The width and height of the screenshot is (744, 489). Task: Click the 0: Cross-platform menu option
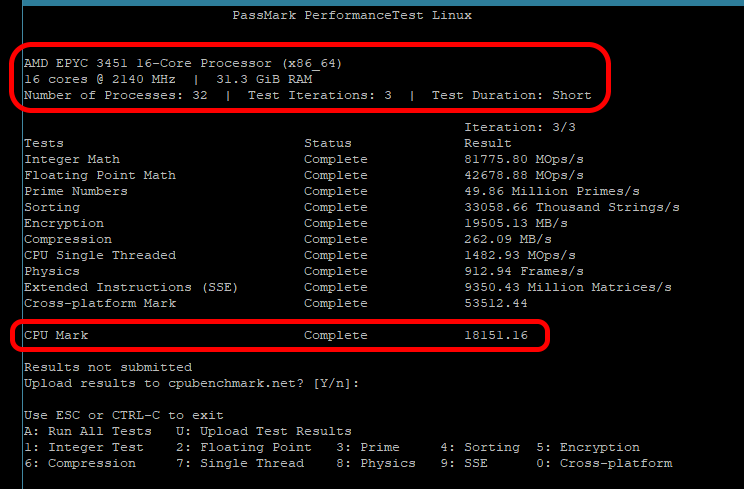point(604,463)
